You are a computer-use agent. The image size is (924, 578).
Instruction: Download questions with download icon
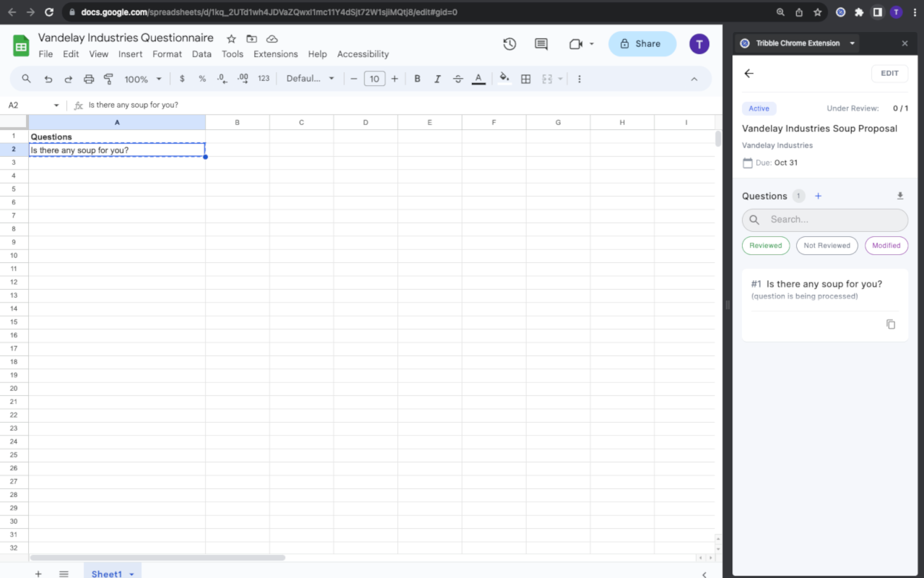pos(900,196)
